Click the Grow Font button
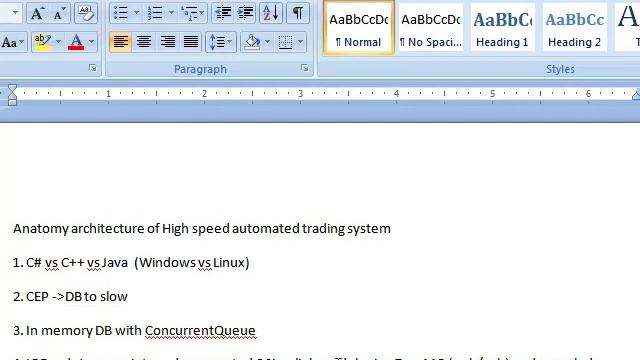640x360 pixels. pyautogui.click(x=38, y=13)
